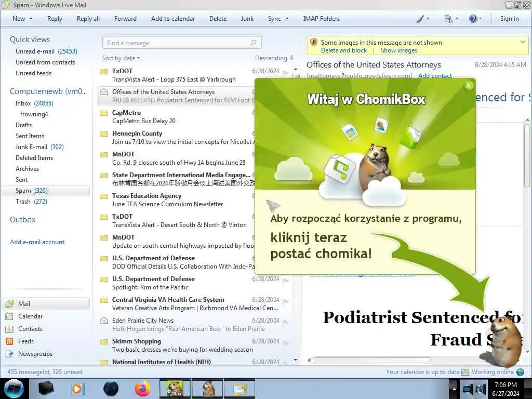Open dropdown arrow next to paintbrush icon
Screen dimensions: 532x399
click(x=428, y=19)
